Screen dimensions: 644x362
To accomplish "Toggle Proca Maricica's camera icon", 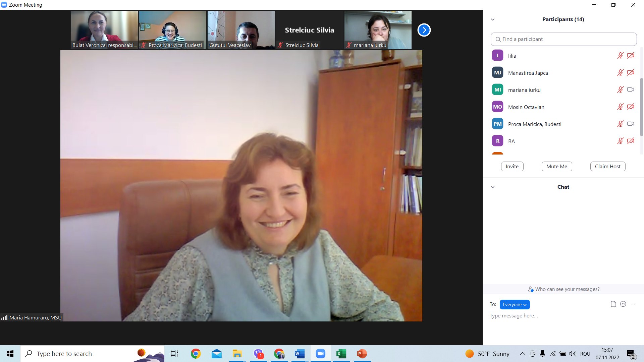I will coord(631,124).
